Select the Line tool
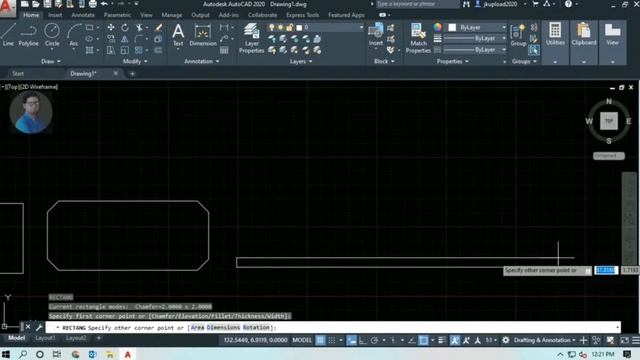640x360 pixels. coord(8,35)
